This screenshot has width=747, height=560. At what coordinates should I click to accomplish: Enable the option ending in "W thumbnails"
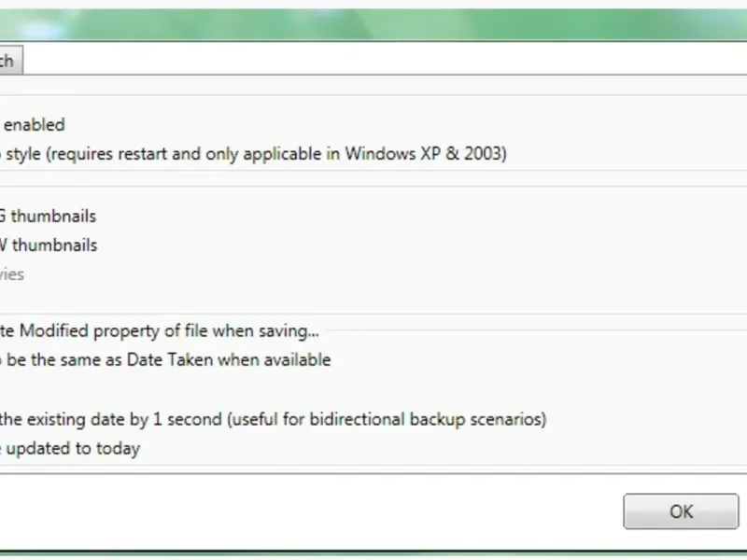(49, 245)
